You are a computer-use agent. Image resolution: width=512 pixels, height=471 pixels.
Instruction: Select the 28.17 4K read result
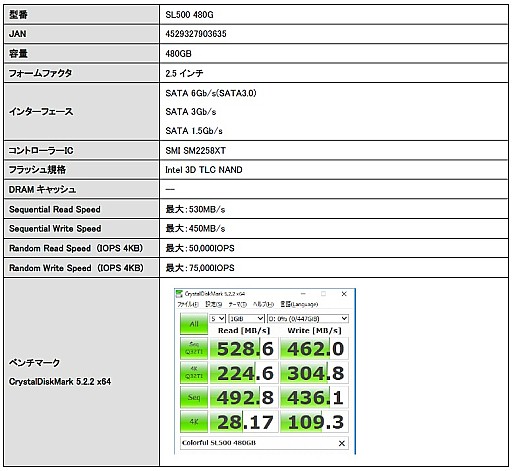coord(244,422)
